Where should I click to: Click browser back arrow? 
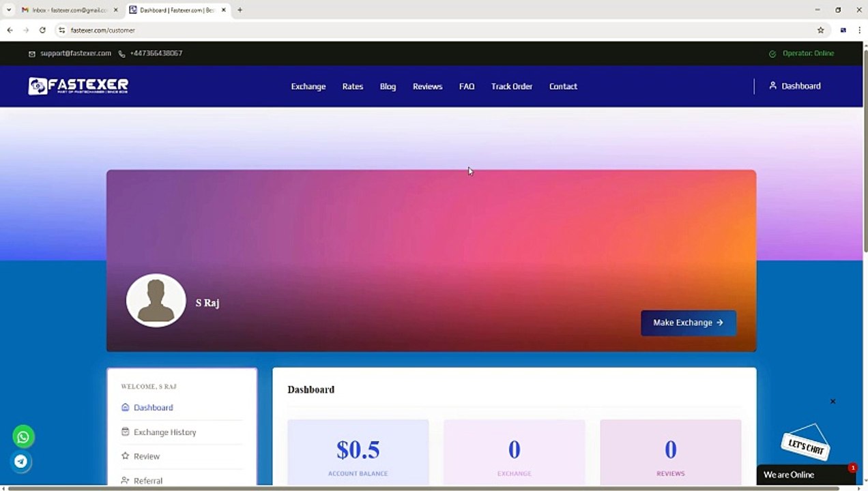(x=10, y=30)
